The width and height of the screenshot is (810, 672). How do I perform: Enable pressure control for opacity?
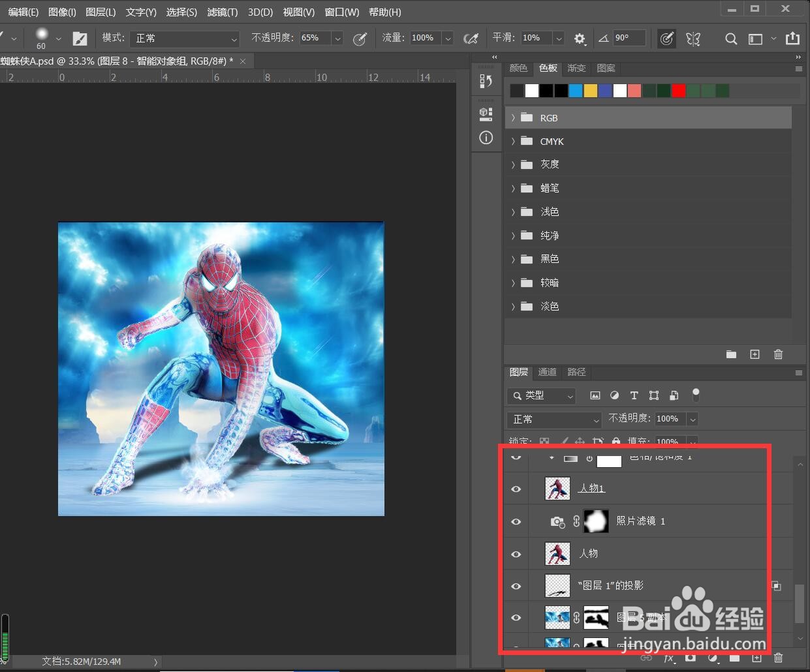(360, 38)
